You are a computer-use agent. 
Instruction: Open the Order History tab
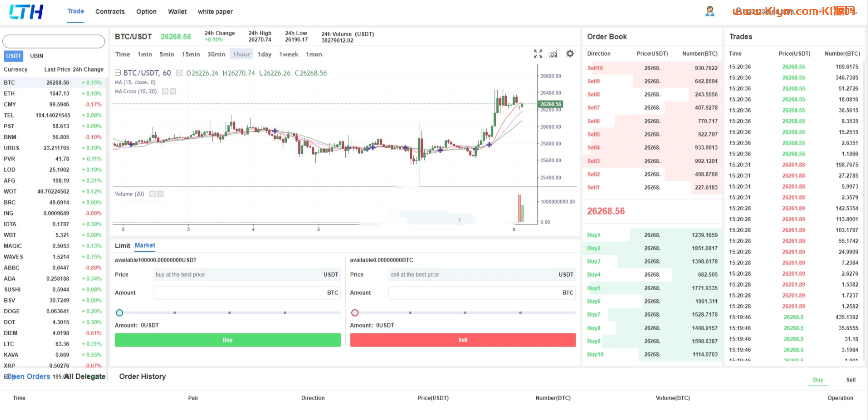pos(142,377)
